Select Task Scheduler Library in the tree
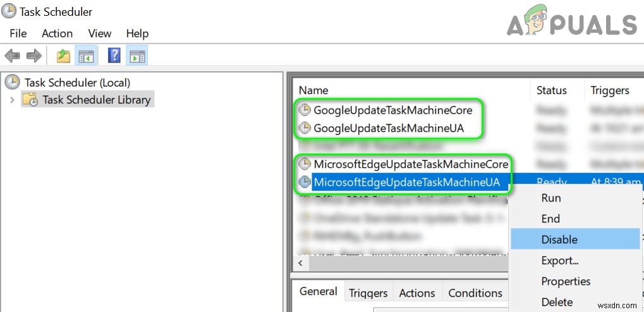Image resolution: width=644 pixels, height=312 pixels. [x=97, y=100]
